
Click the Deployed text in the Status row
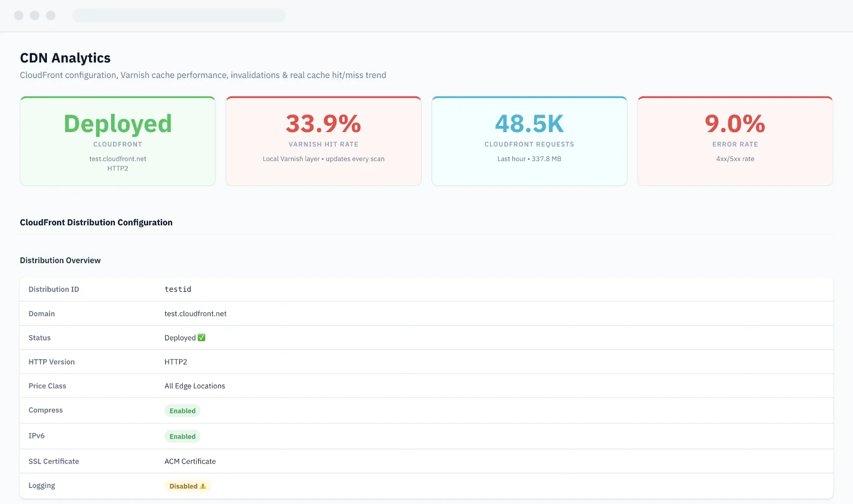[x=180, y=338]
